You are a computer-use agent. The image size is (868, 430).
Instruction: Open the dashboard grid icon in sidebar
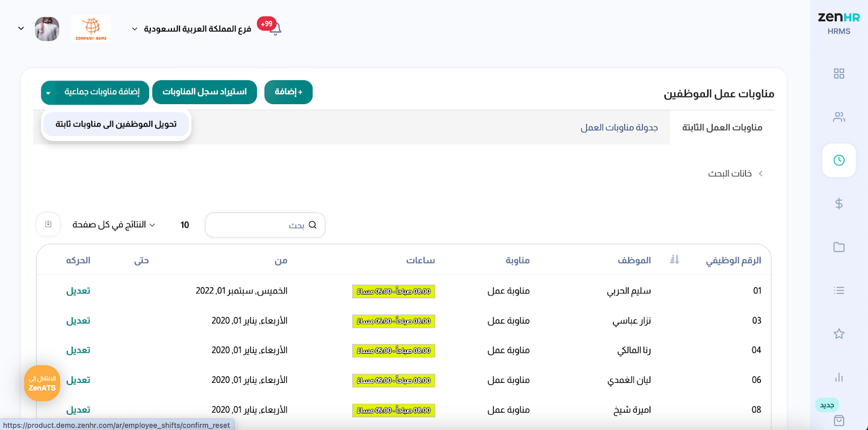click(839, 74)
